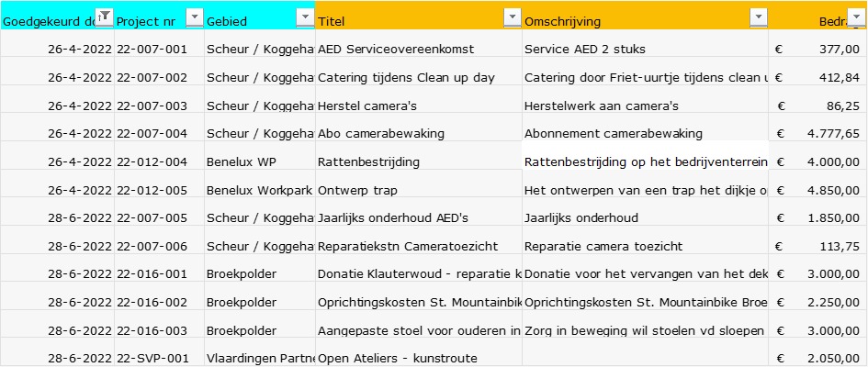Select cell with project number 22-007-001
Image resolution: width=868 pixels, height=367 pixels.
[x=160, y=49]
